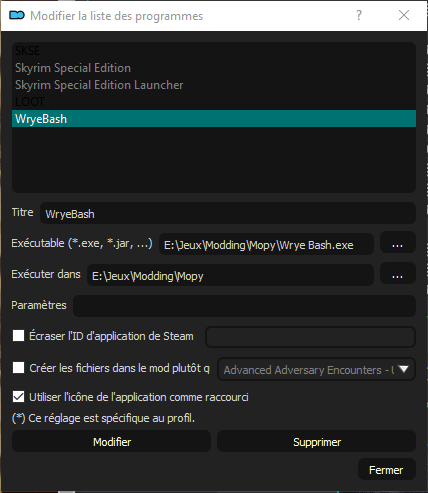Check 'Créer les fichiers dans le mod' option
This screenshot has height=493, width=428.
click(x=18, y=368)
